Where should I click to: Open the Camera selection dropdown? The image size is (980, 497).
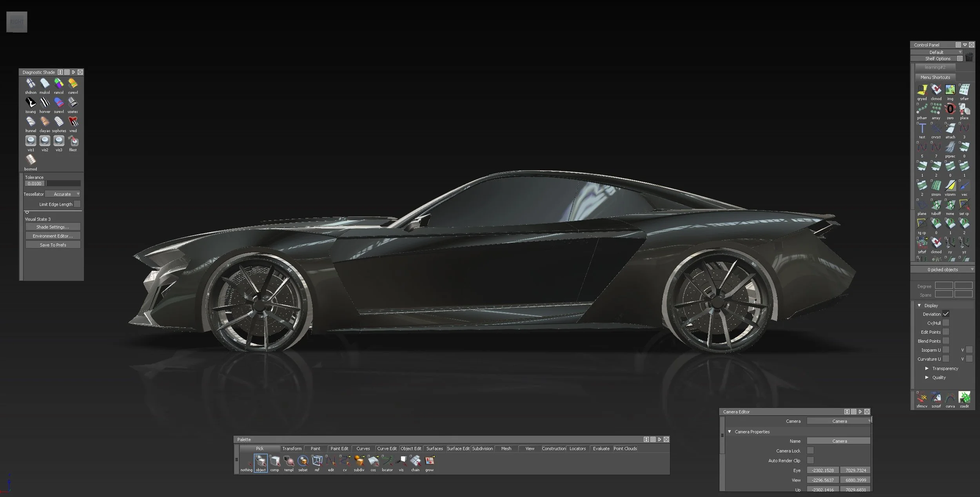point(839,421)
